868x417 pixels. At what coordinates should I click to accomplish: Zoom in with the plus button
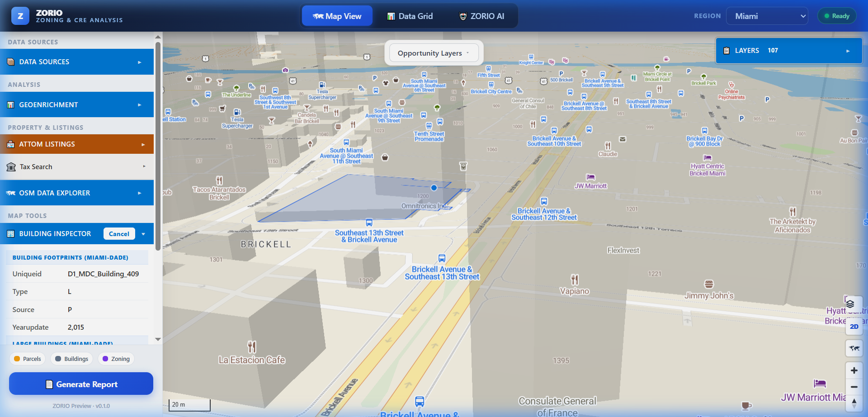854,370
